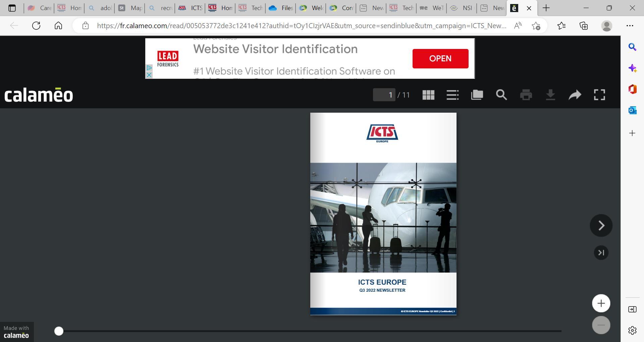Image resolution: width=644 pixels, height=342 pixels.
Task: Click the AdChoices triangle icon
Action: (149, 68)
